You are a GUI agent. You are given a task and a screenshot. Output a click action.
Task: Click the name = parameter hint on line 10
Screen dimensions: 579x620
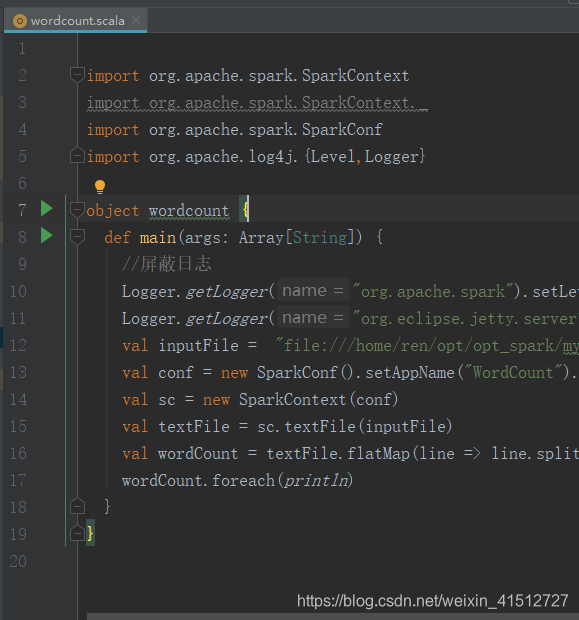click(313, 291)
